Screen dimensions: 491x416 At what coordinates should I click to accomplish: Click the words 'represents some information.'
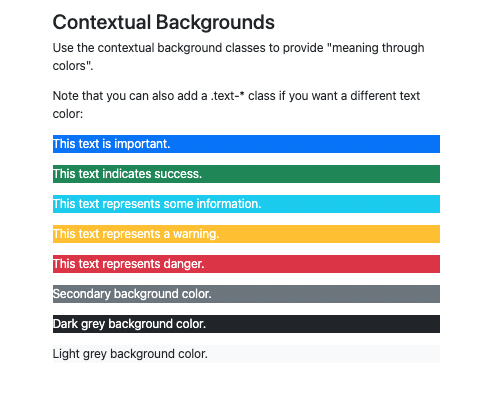[182, 204]
